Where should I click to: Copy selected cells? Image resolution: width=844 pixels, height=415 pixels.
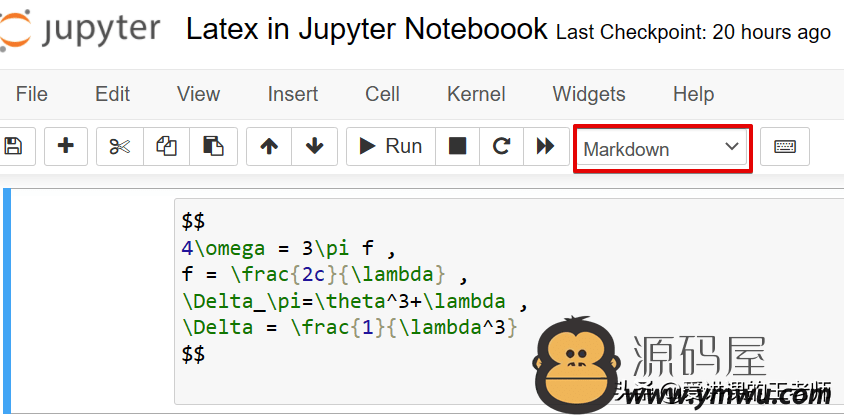click(166, 146)
